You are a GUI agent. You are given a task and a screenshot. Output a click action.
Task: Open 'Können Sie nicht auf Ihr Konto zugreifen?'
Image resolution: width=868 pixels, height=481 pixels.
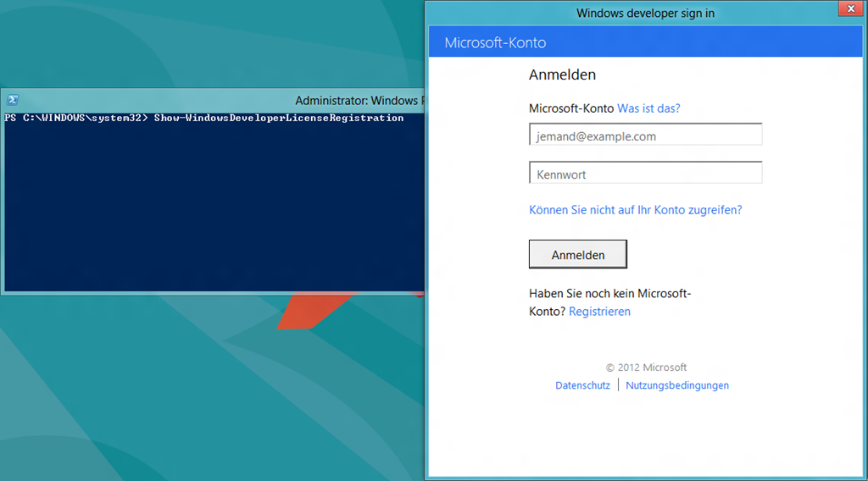click(x=636, y=210)
